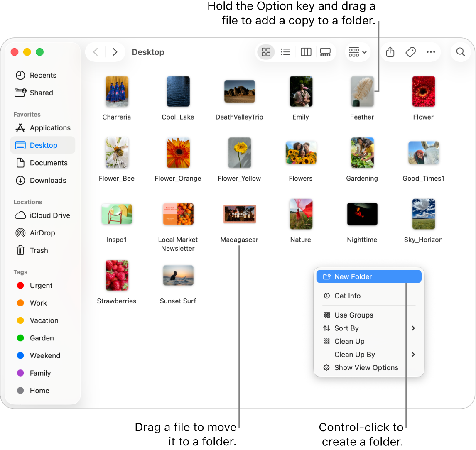Open the Share icon in the toolbar

pyautogui.click(x=390, y=52)
